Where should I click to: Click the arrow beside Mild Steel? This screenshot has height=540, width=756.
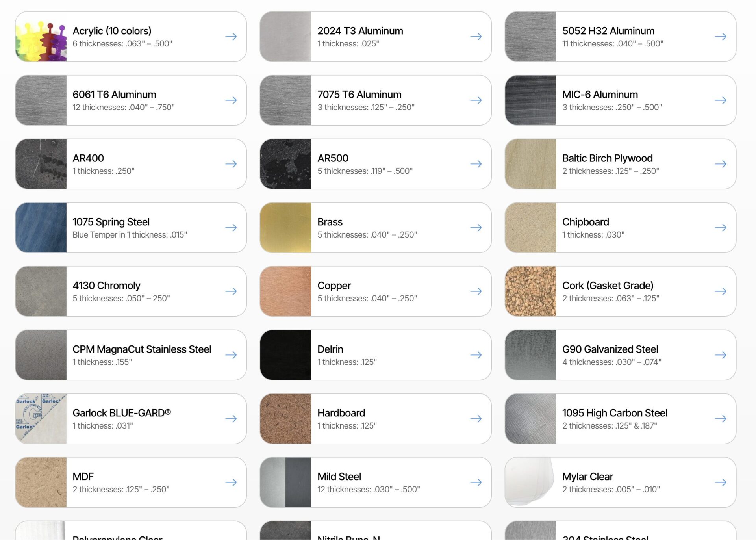476,482
